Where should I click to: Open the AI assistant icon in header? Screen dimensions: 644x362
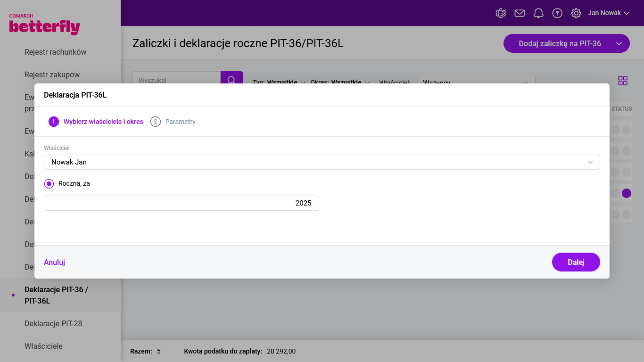[501, 13]
